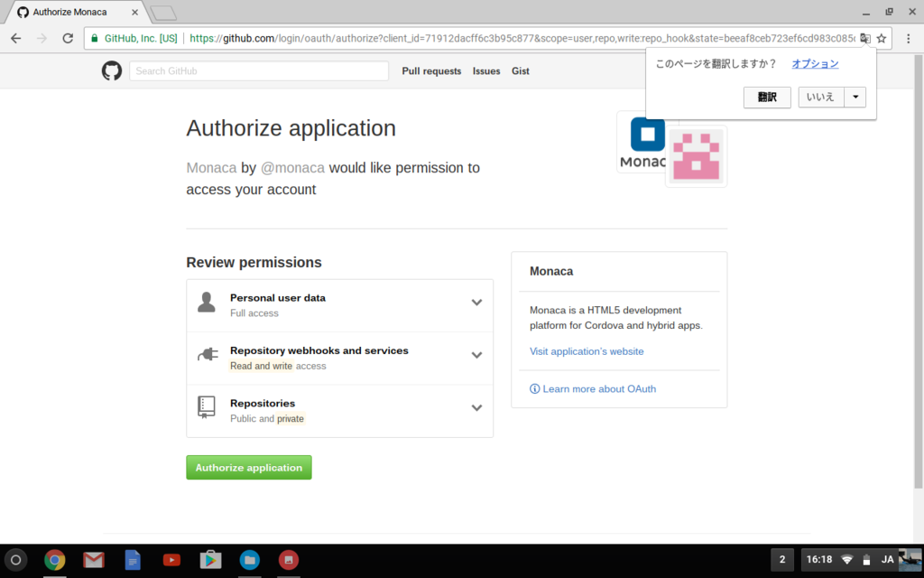924x578 pixels.
Task: Click the clock showing 16:18
Action: tap(819, 560)
